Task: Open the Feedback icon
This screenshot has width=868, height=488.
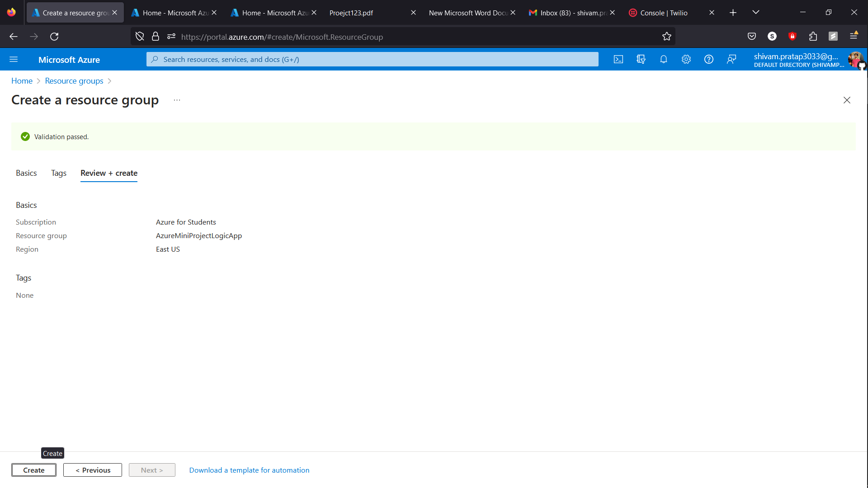Action: point(732,59)
